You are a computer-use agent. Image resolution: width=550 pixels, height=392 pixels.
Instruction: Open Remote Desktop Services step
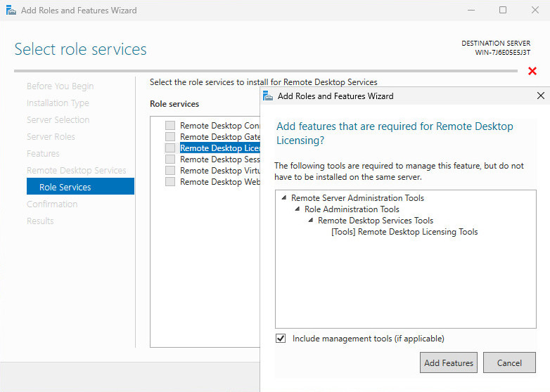point(77,170)
